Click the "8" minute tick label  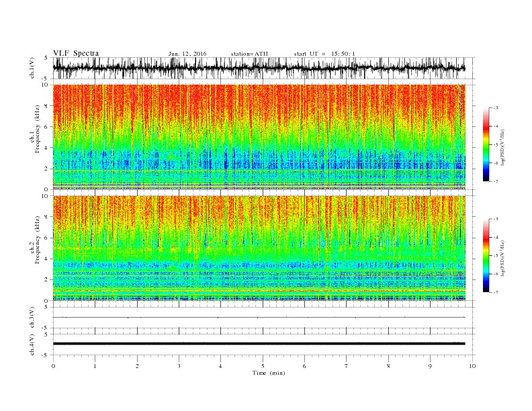click(x=388, y=366)
